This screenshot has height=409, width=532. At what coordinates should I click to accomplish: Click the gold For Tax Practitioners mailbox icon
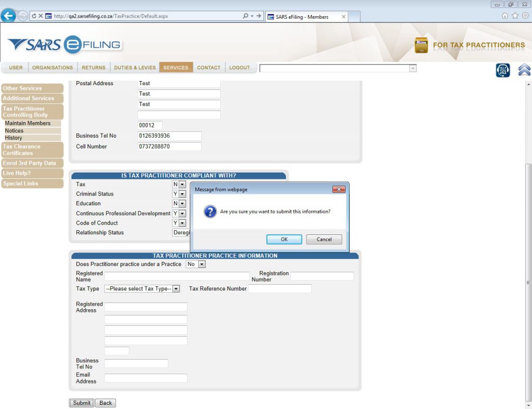(422, 45)
